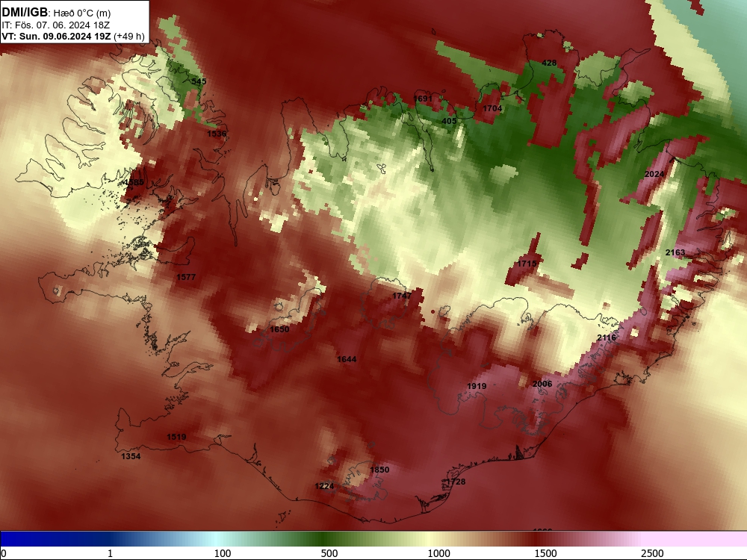
Task: Pick the 405 value label
Action: [449, 121]
